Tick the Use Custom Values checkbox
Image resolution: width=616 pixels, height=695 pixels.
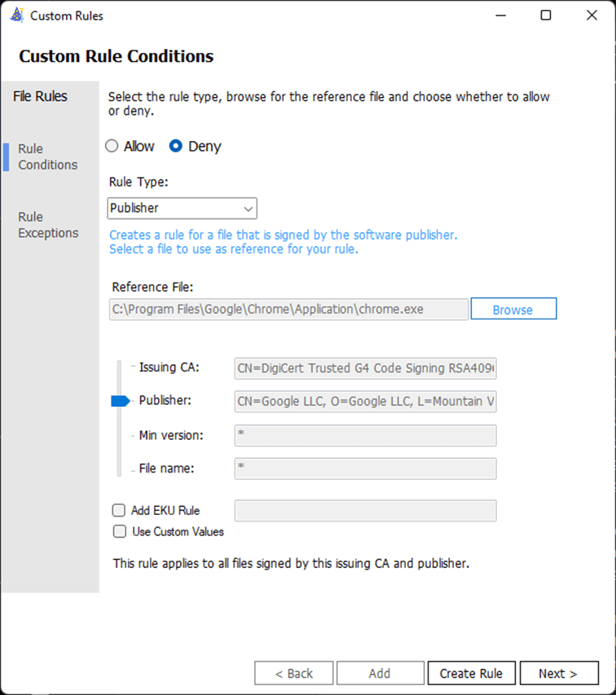(x=120, y=532)
